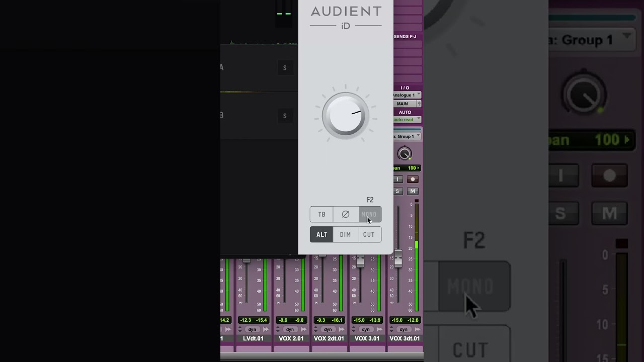Click double-arrow icon on VOX 2.01 strip
This screenshot has height=362, width=644.
[x=304, y=329]
